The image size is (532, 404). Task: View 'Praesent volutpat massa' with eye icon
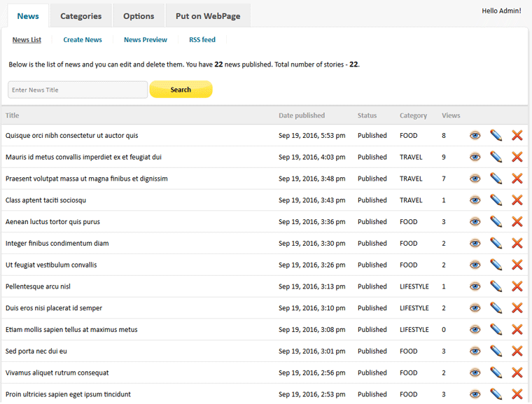[475, 179]
